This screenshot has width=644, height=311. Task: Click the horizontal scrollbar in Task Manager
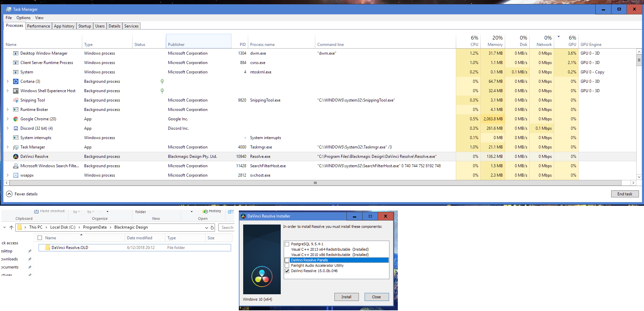(315, 183)
